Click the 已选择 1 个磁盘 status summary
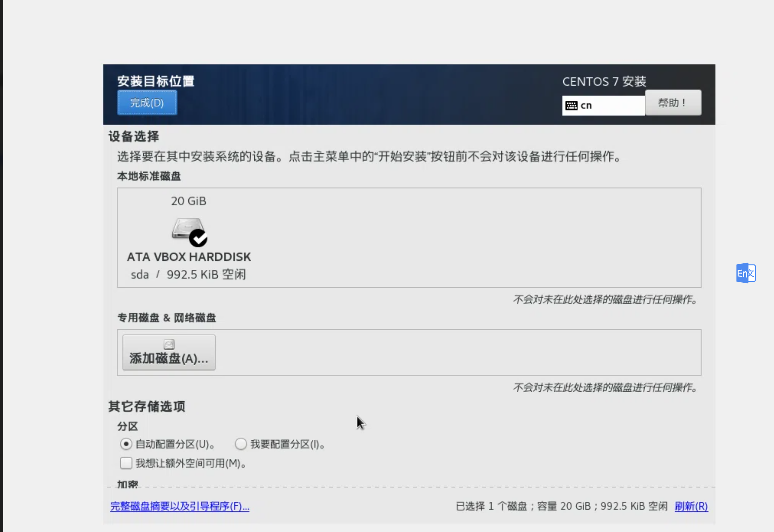The height and width of the screenshot is (532, 774). [561, 506]
